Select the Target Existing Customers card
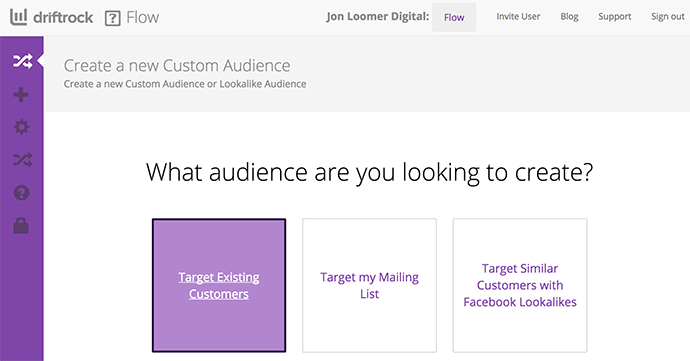 219,285
